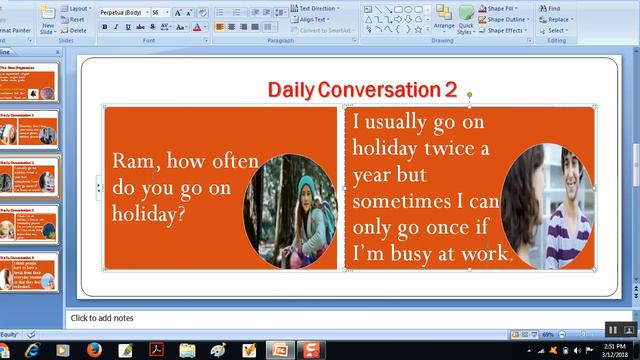
Task: Open the Align Text menu
Action: (x=310, y=19)
